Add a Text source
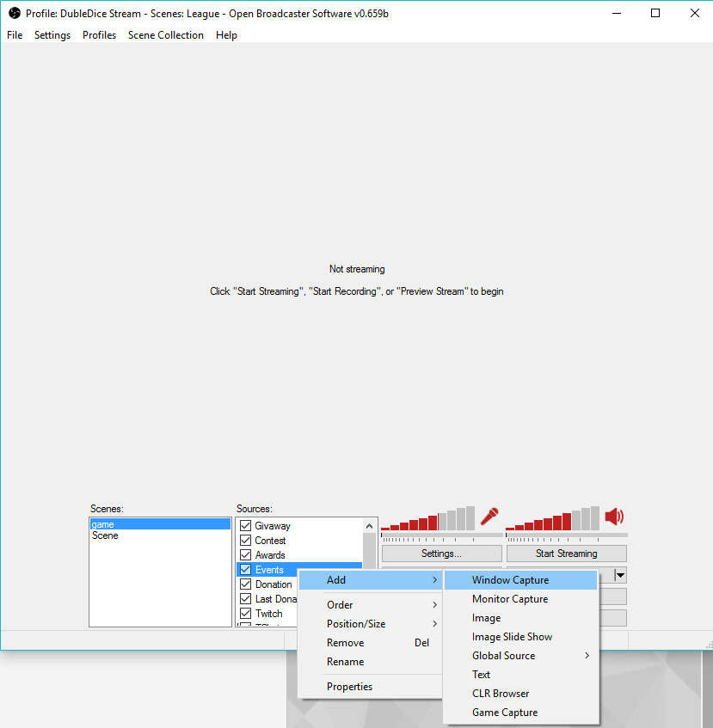Screen dimensions: 713x728 pos(520,675)
